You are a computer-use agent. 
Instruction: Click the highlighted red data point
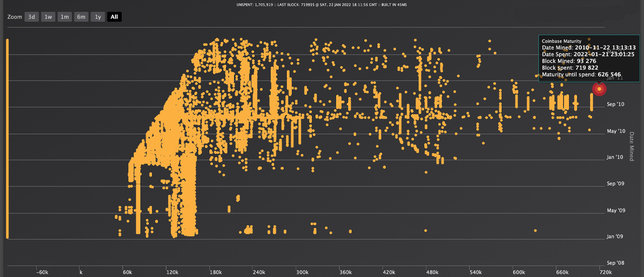[x=599, y=89]
